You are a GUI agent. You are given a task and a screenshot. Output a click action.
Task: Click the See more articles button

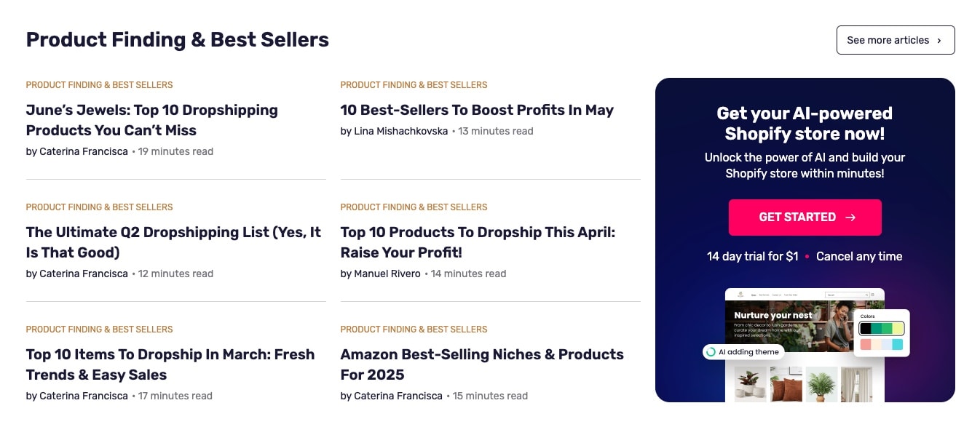[896, 40]
